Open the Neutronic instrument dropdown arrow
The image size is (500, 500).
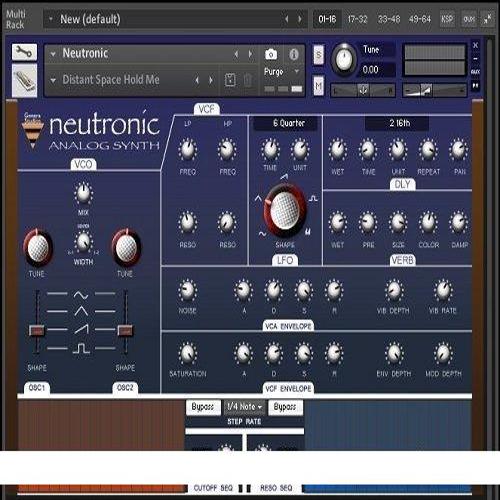coord(53,54)
